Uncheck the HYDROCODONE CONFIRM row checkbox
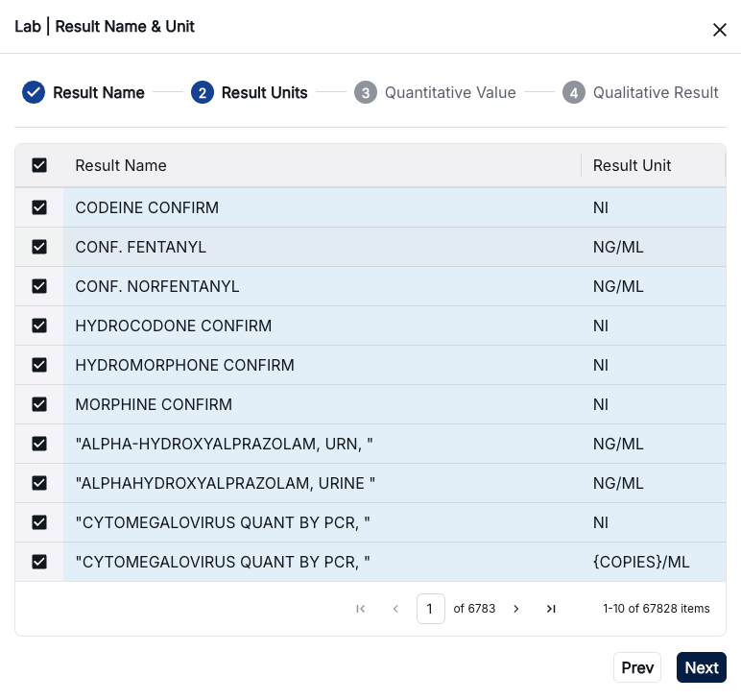The height and width of the screenshot is (700, 741). tap(39, 326)
